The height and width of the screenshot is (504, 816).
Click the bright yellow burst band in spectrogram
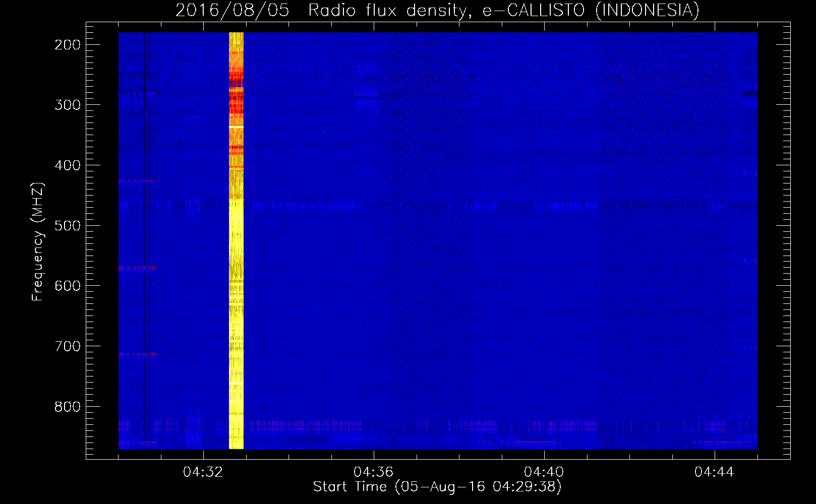click(x=236, y=240)
